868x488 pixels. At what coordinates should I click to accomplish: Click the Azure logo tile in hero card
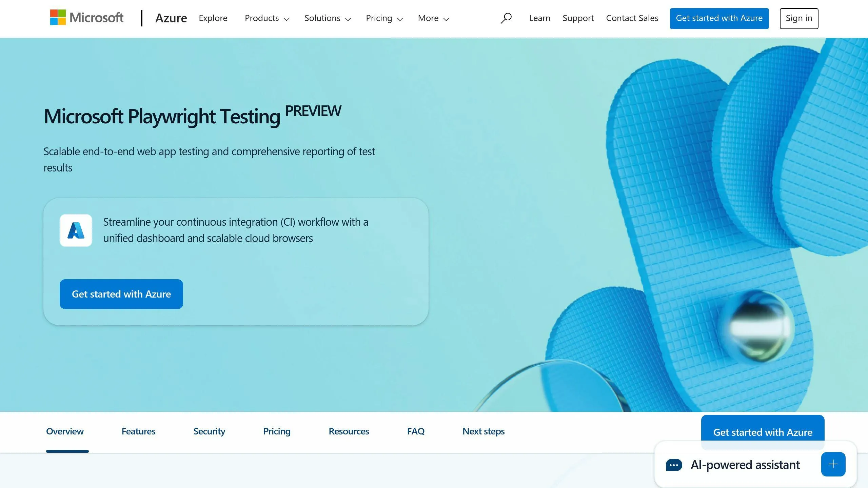tap(76, 230)
